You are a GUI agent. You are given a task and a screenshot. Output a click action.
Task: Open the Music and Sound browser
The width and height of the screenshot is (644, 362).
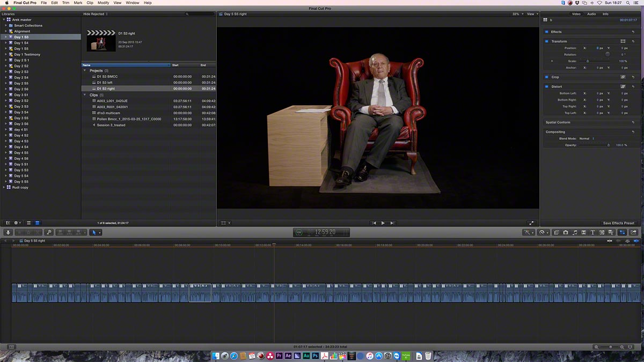click(x=575, y=232)
